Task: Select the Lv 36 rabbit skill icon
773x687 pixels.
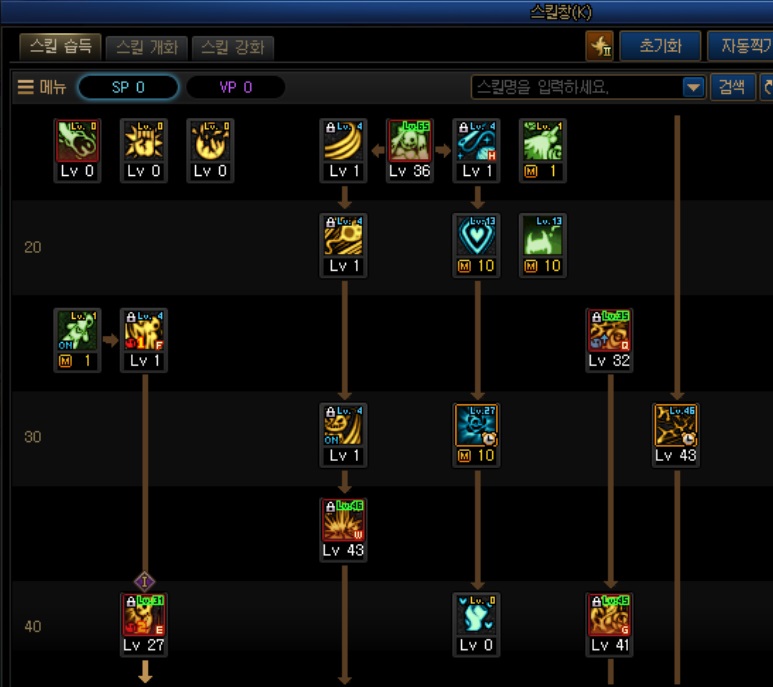Action: [x=410, y=141]
